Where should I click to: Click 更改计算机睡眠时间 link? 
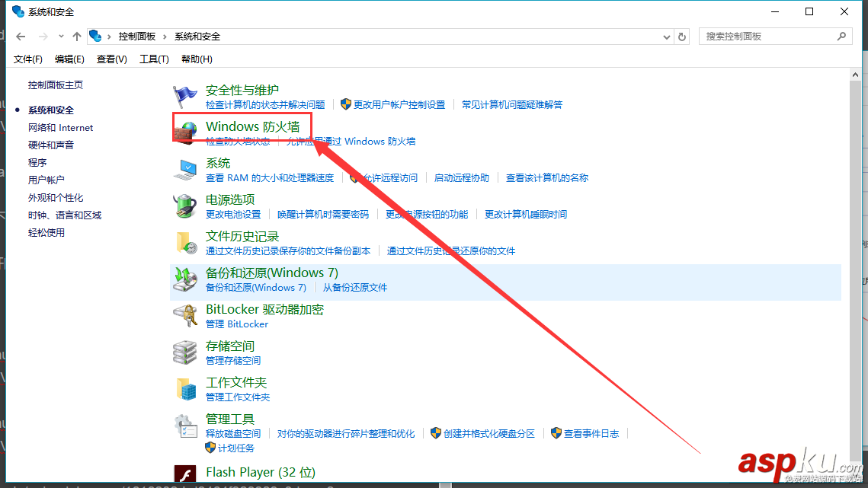pos(525,215)
